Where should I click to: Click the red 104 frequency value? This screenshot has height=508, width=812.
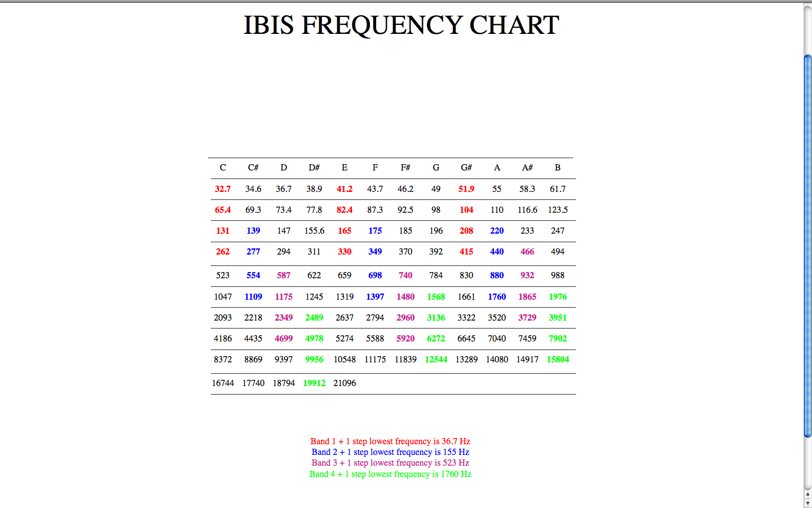tap(466, 209)
